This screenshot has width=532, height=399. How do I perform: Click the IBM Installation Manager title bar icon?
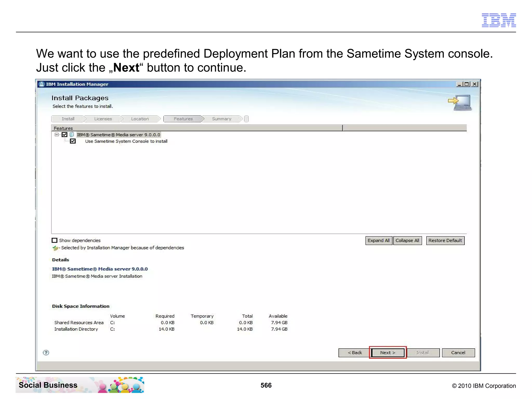coord(42,84)
